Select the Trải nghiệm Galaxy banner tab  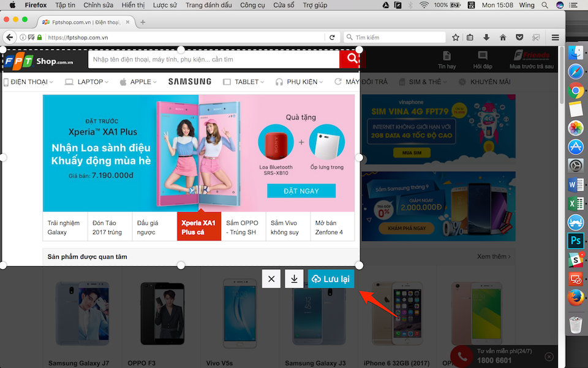pyautogui.click(x=65, y=227)
